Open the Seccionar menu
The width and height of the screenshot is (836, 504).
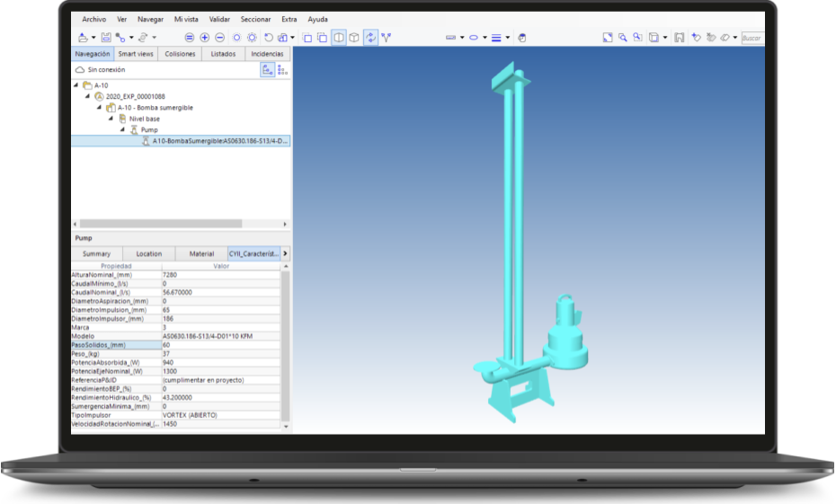tap(255, 19)
